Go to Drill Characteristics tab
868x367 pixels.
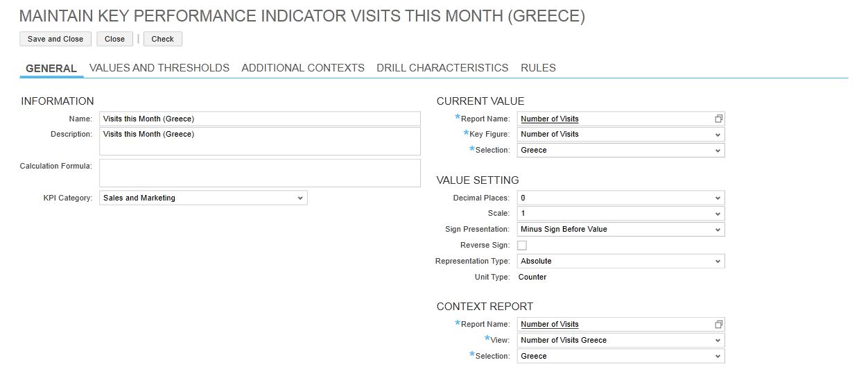click(442, 68)
